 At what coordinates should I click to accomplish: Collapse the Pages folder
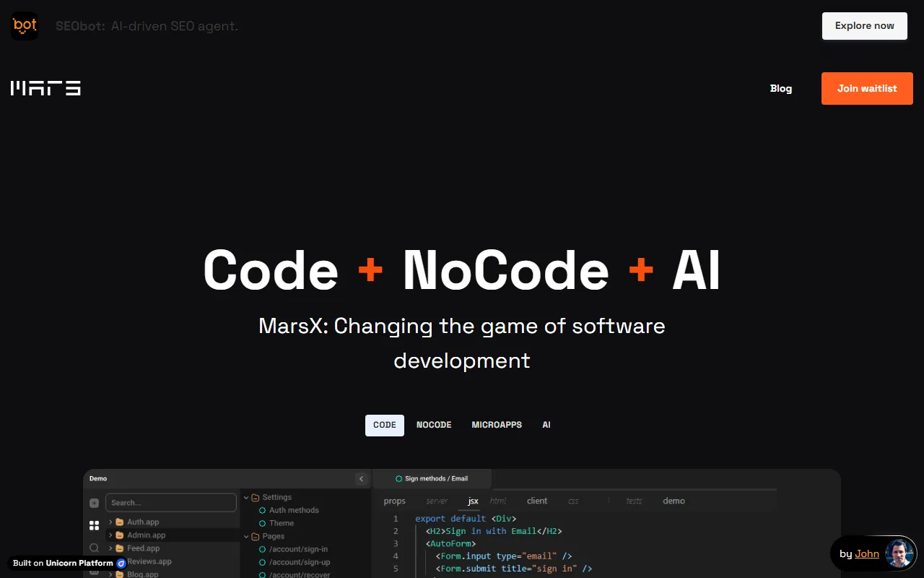coord(246,536)
